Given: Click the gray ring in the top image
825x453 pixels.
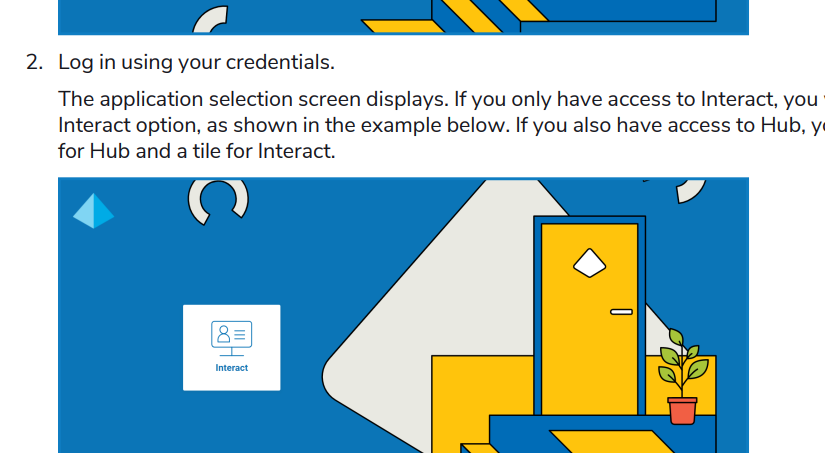Looking at the screenshot, I should coord(209,18).
